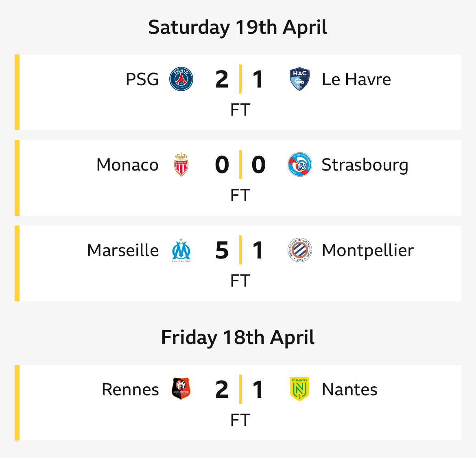Click the Monaco club crest
The image size is (476, 458).
pos(181,164)
